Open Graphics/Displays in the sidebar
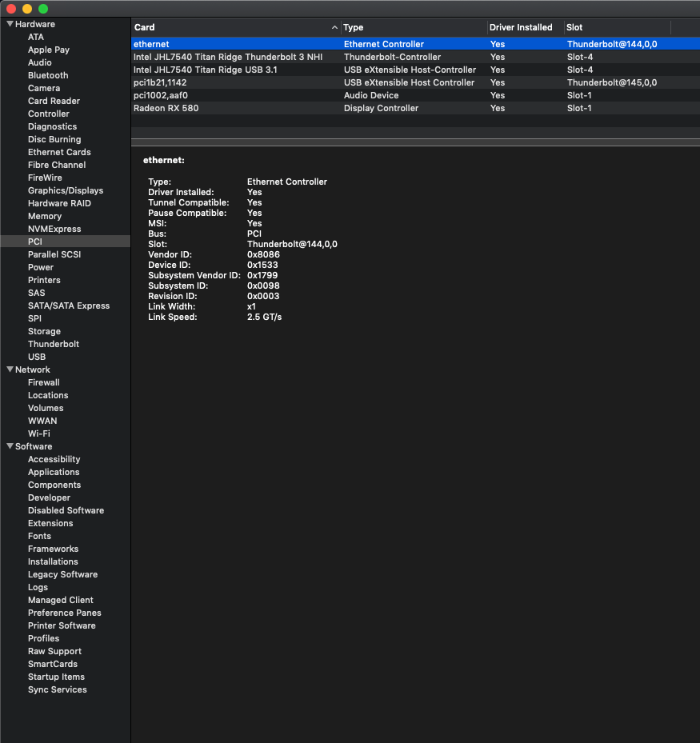Image resolution: width=700 pixels, height=743 pixels. tap(66, 190)
